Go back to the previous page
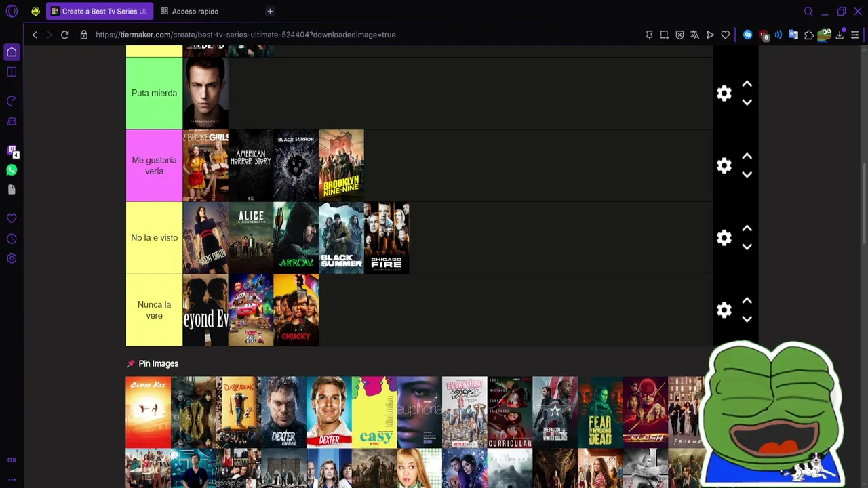 35,35
